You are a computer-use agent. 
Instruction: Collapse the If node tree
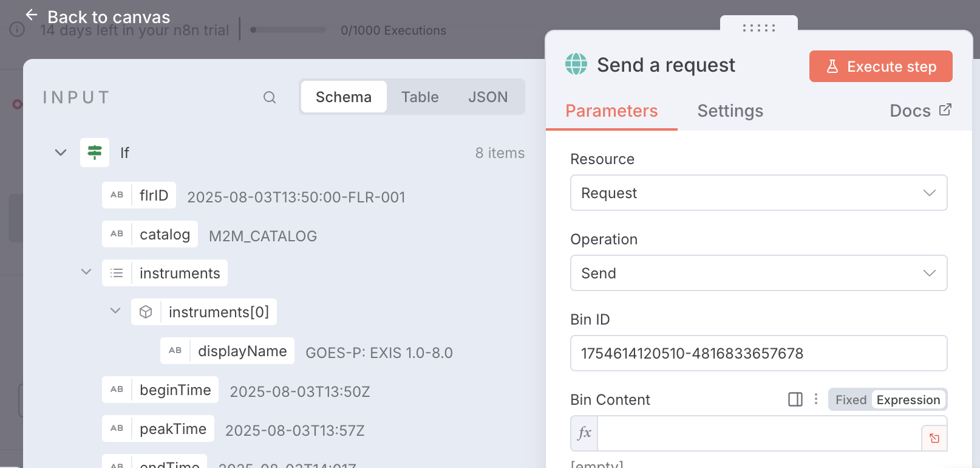[61, 153]
